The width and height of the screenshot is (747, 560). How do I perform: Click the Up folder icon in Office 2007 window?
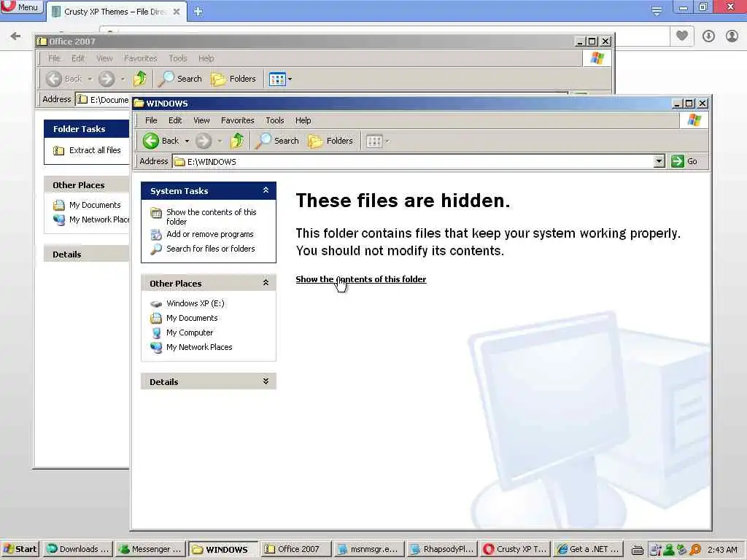point(139,79)
